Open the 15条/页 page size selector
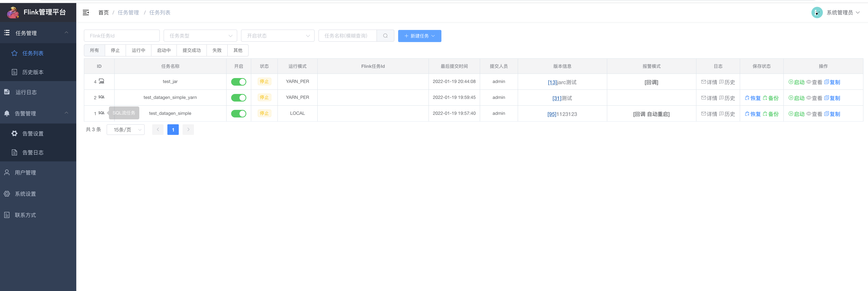The height and width of the screenshot is (291, 868). click(125, 130)
